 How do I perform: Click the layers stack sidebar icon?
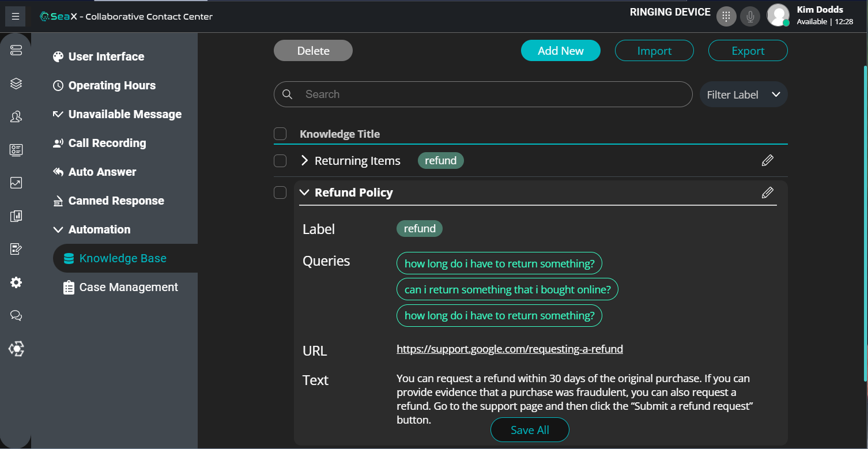[x=16, y=84]
